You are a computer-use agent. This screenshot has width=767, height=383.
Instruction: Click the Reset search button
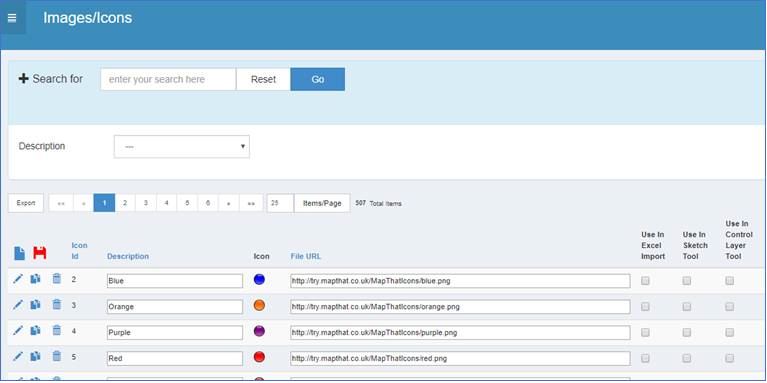tap(263, 79)
